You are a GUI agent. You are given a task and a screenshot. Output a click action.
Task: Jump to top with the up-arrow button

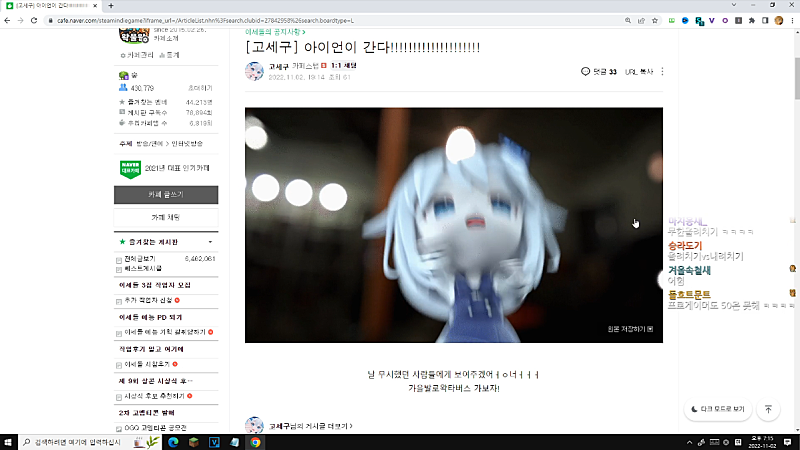pyautogui.click(x=768, y=409)
